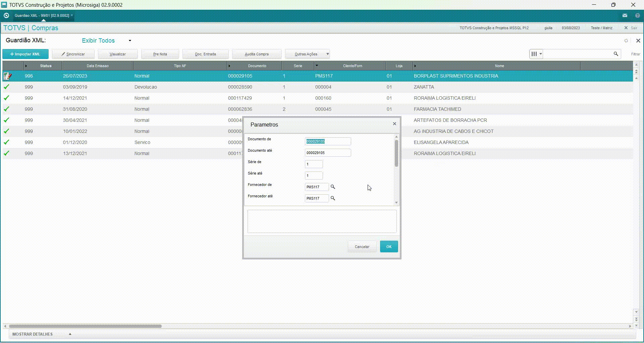Click the Sair exit icon

click(x=626, y=28)
